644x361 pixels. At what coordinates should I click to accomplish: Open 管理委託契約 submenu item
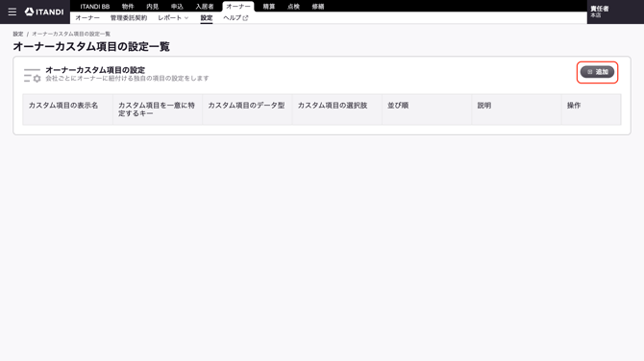coord(129,18)
